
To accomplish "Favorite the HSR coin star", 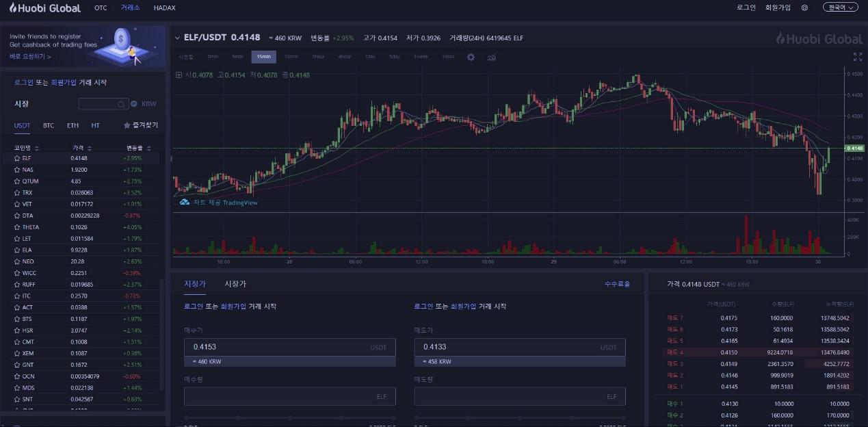I will [x=17, y=331].
